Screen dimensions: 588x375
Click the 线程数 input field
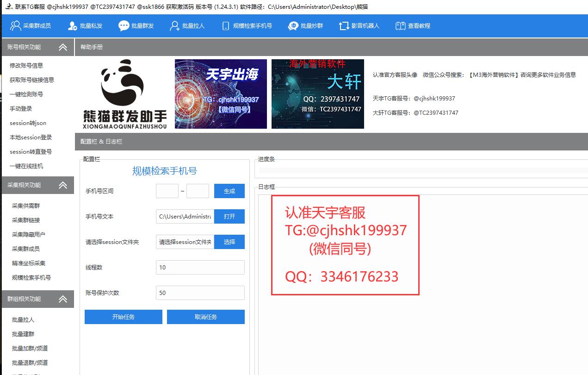click(200, 268)
